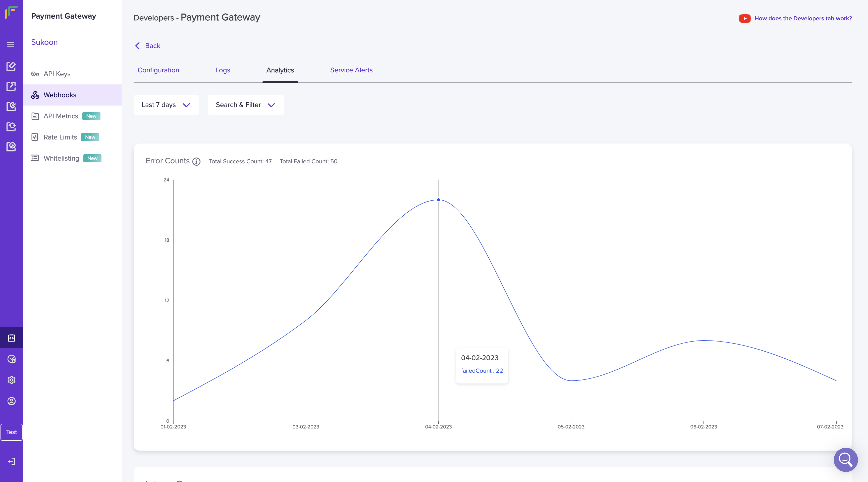The image size is (868, 482).
Task: Open Rate Limits menu item
Action: coord(60,137)
